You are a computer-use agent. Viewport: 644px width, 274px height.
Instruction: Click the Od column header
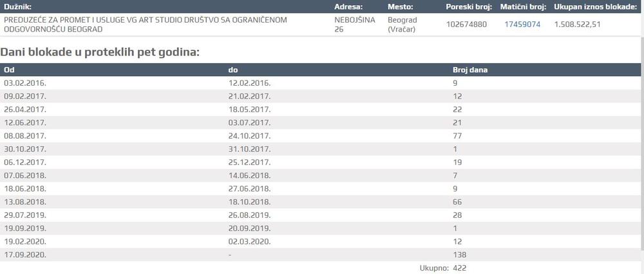click(x=8, y=70)
